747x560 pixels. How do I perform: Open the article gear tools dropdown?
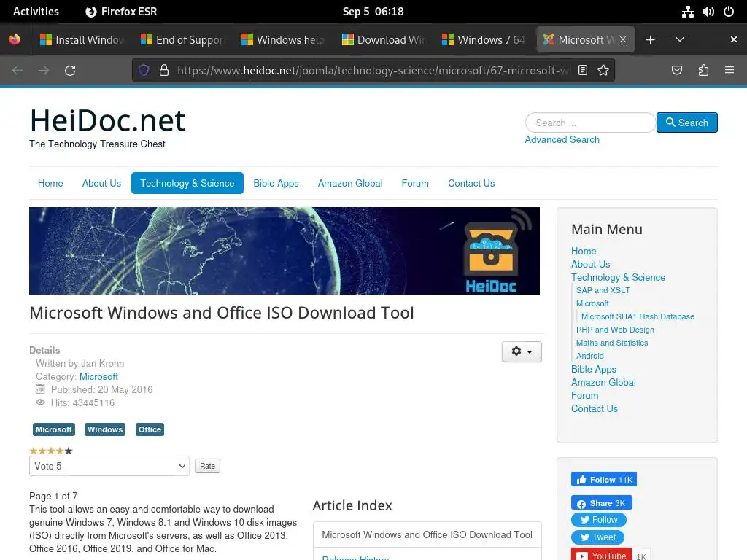522,351
